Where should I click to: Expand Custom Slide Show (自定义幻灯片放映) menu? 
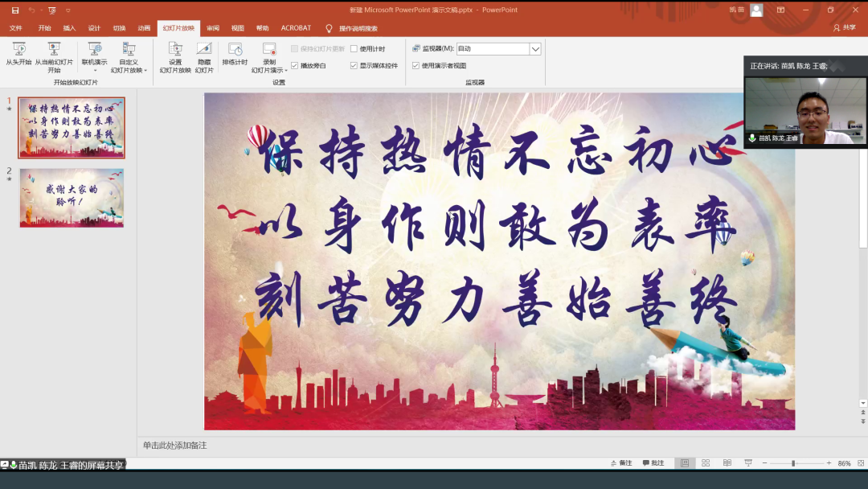tap(129, 58)
